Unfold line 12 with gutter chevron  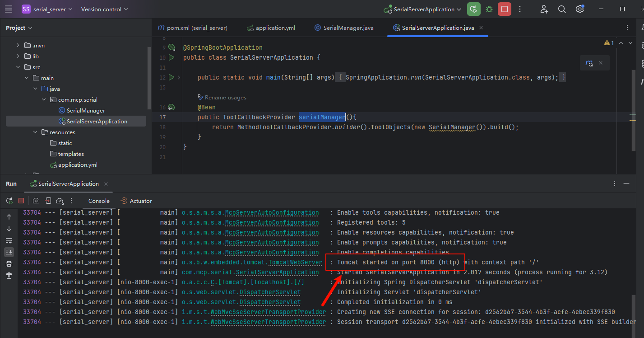pyautogui.click(x=179, y=77)
